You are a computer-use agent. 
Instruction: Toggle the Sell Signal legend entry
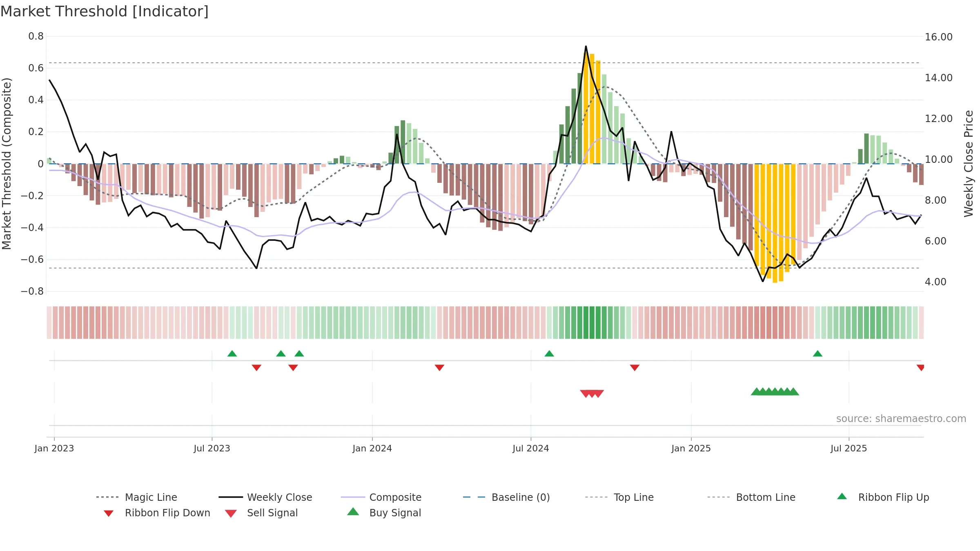point(261,513)
